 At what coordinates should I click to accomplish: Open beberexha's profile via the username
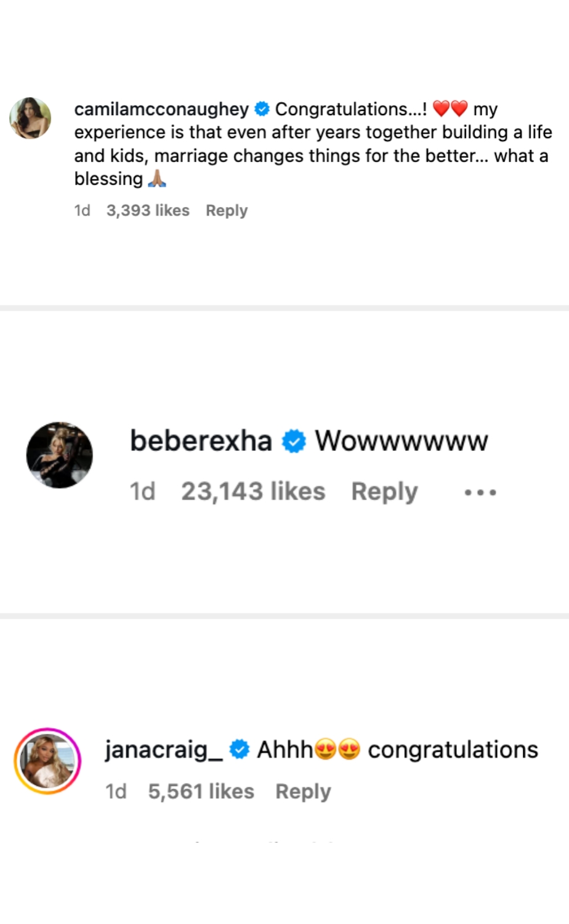click(201, 440)
